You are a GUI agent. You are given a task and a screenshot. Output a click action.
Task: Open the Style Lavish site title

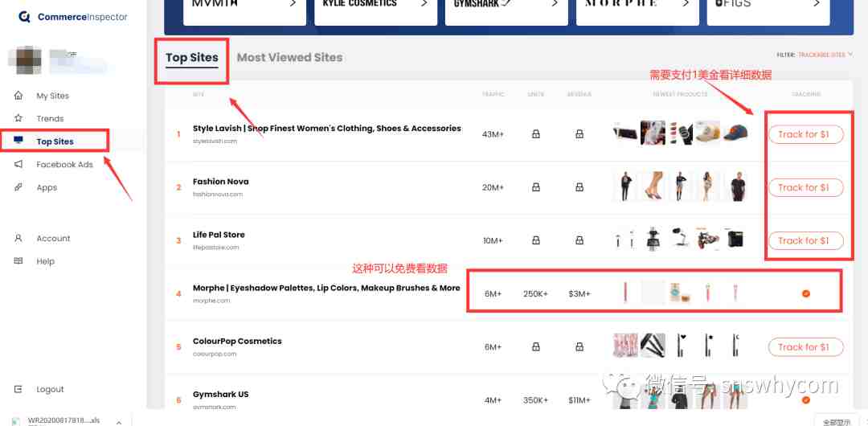(326, 128)
